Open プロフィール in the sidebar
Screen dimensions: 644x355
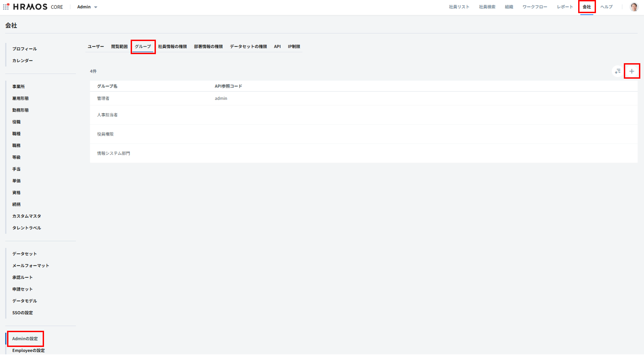pyautogui.click(x=25, y=49)
